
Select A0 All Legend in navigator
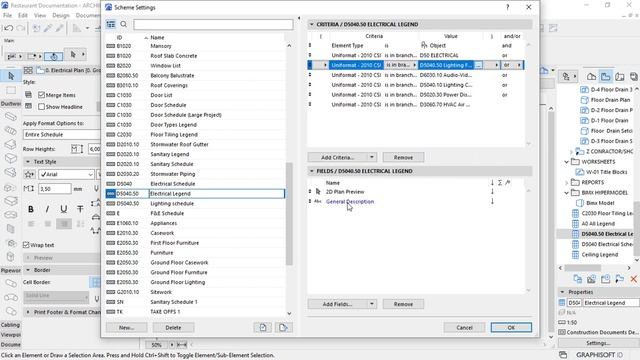click(598, 224)
